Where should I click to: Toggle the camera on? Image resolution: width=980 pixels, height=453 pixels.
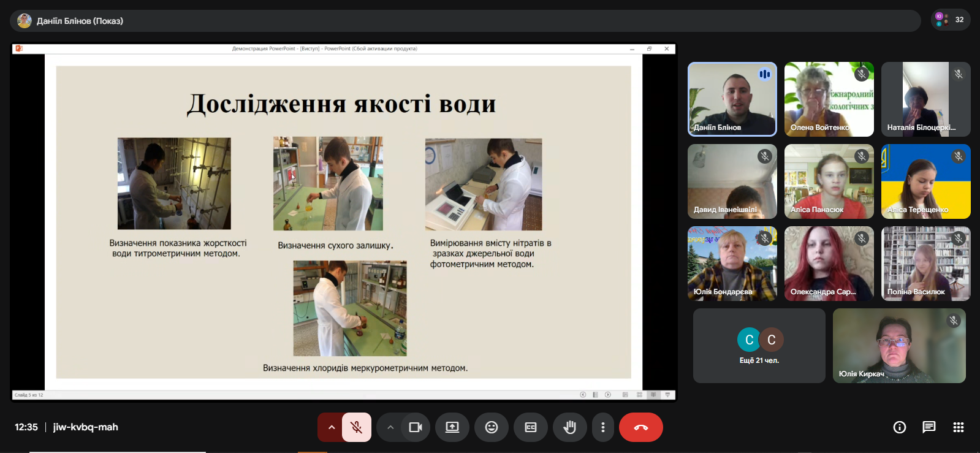[416, 427]
